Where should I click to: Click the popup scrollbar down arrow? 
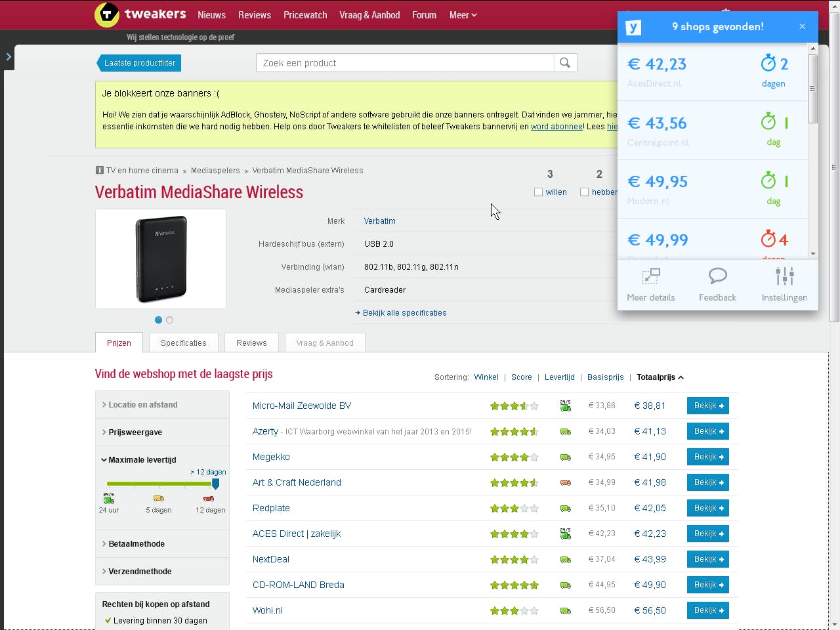pyautogui.click(x=812, y=254)
